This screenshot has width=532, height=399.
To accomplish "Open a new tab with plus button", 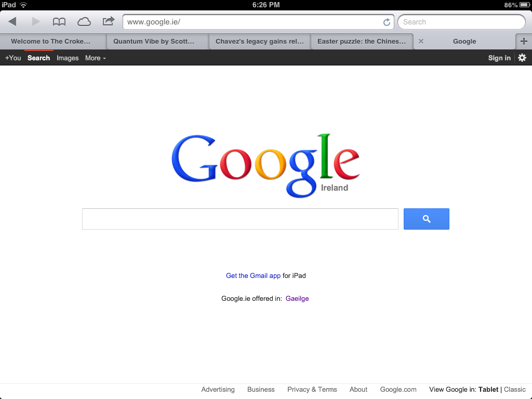I will click(524, 42).
